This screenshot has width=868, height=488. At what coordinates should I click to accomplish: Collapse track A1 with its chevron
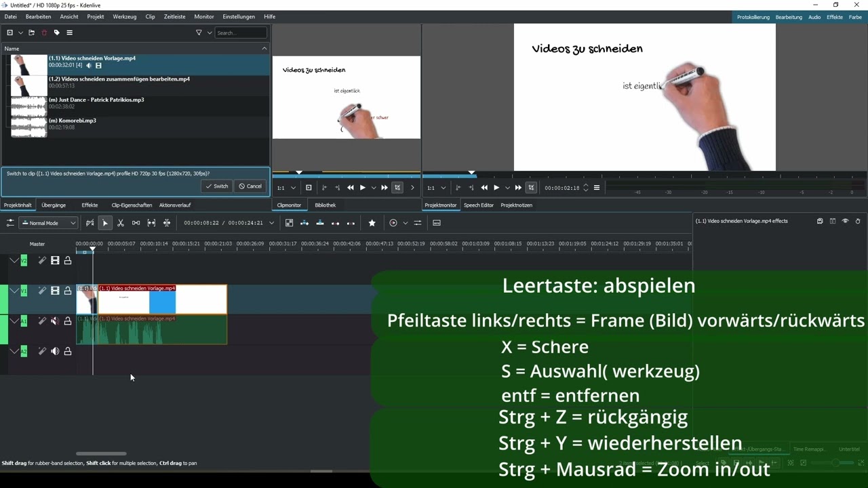coord(14,321)
